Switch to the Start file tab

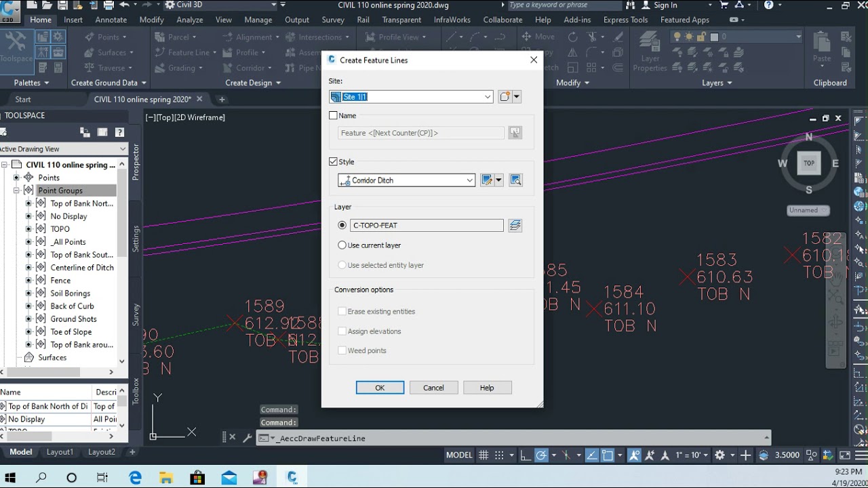coord(23,100)
